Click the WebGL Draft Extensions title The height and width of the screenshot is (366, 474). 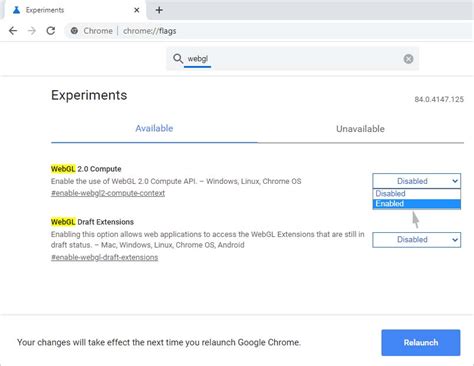pyautogui.click(x=92, y=222)
